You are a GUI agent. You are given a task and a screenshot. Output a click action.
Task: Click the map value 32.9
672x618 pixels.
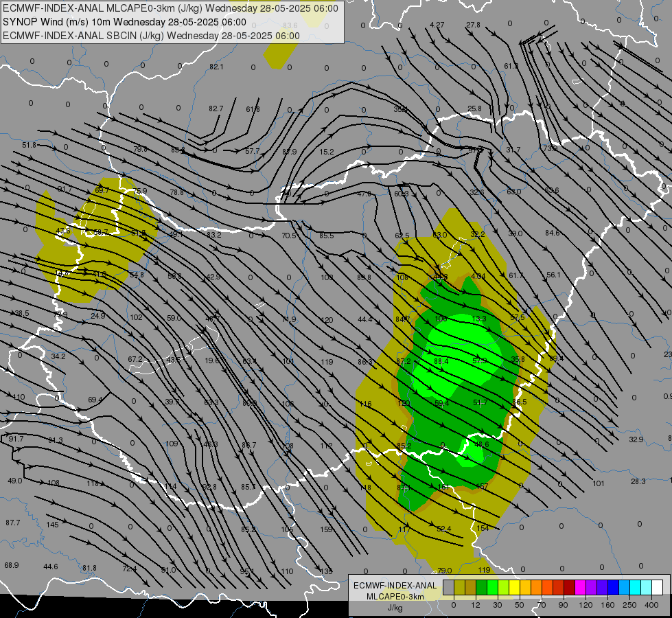[x=636, y=439]
